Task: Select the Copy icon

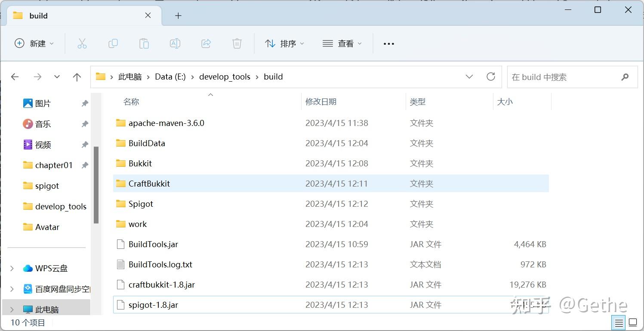Action: 113,43
